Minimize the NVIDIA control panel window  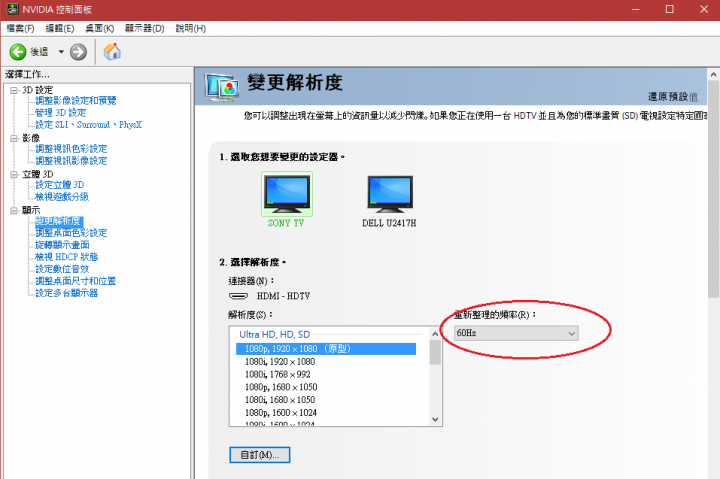click(636, 9)
